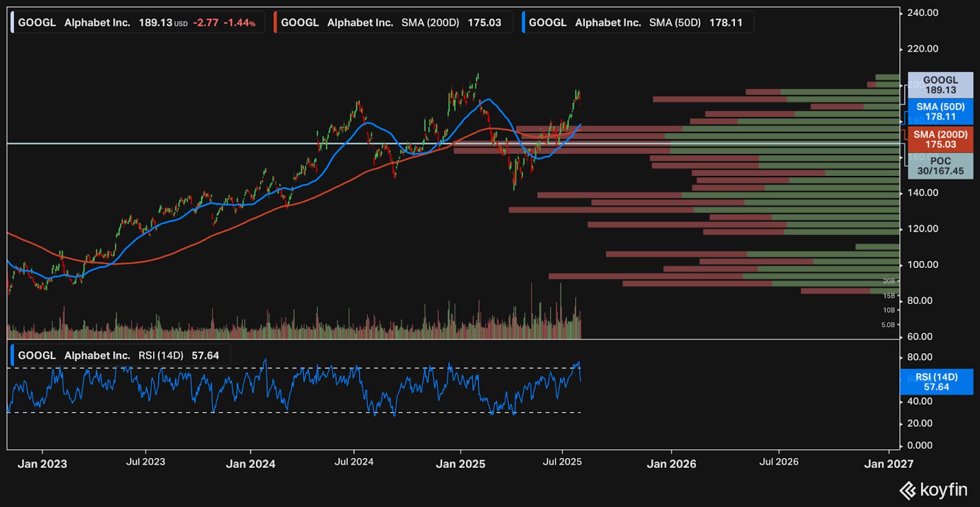
Task: Click the 5.0B volume scale label
Action: pyautogui.click(x=888, y=325)
